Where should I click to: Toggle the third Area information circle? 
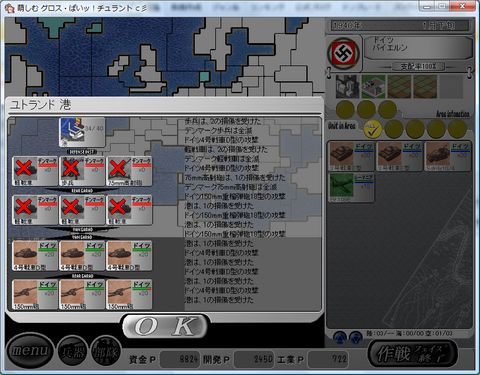pyautogui.click(x=387, y=109)
